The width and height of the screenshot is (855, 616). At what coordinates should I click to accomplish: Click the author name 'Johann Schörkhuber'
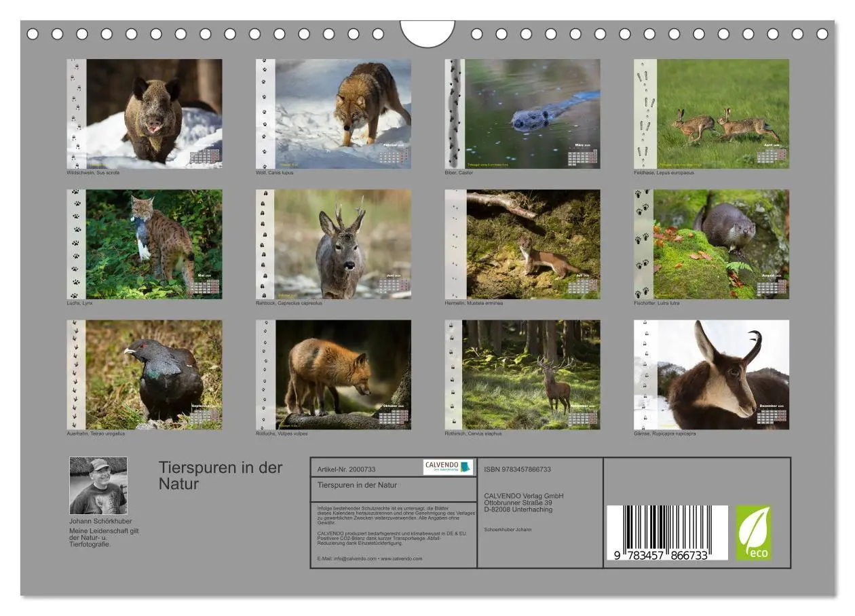[x=100, y=521]
